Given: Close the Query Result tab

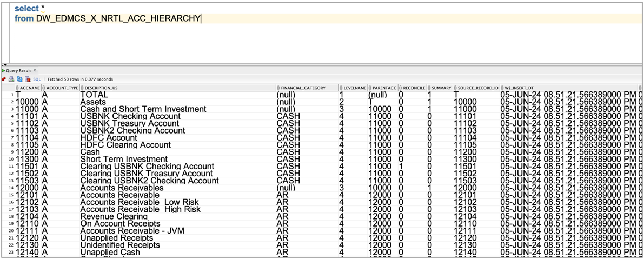Looking at the screenshot, I should coord(35,71).
